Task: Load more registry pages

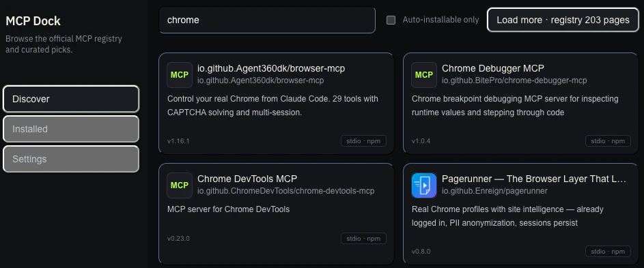Action: click(x=563, y=20)
